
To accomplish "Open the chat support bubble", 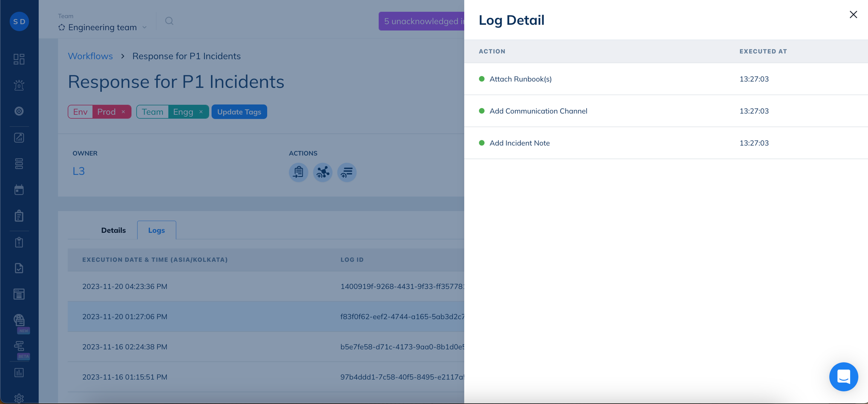I will [x=844, y=377].
